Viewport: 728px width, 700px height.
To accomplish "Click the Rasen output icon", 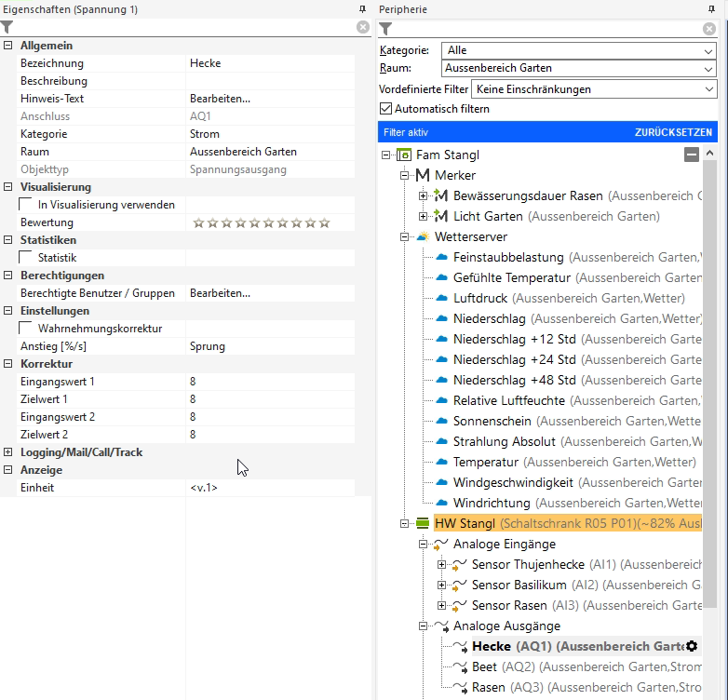I will click(x=460, y=688).
